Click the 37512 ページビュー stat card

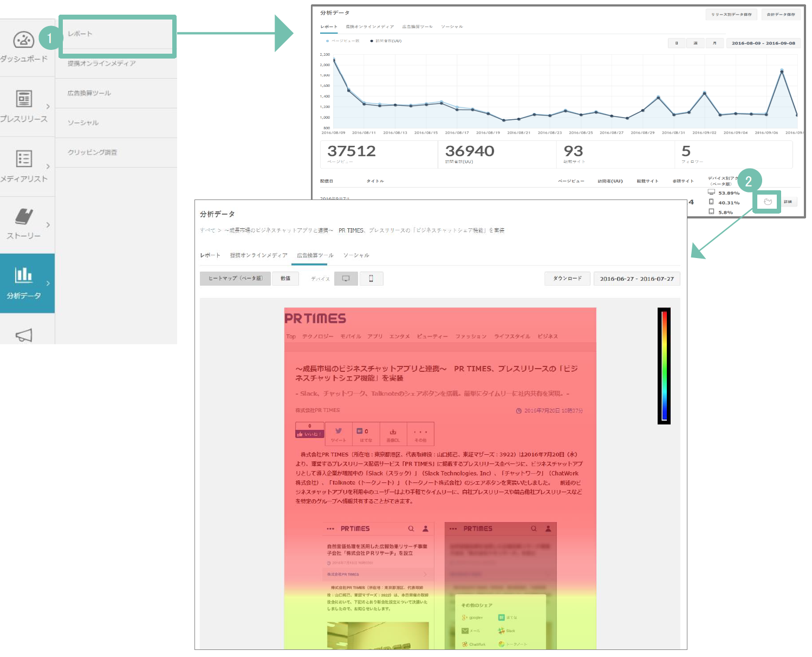tap(379, 154)
